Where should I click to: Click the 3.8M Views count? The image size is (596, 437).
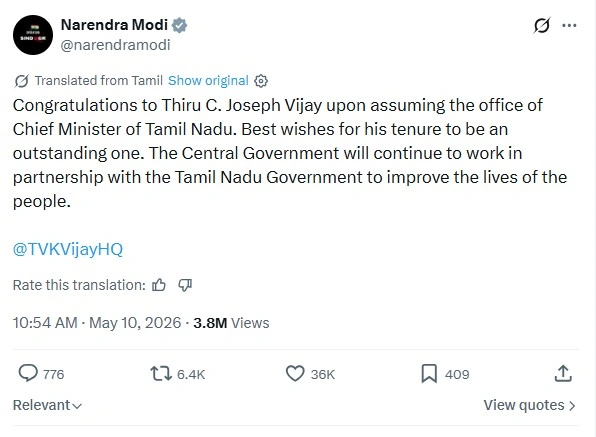pos(231,323)
